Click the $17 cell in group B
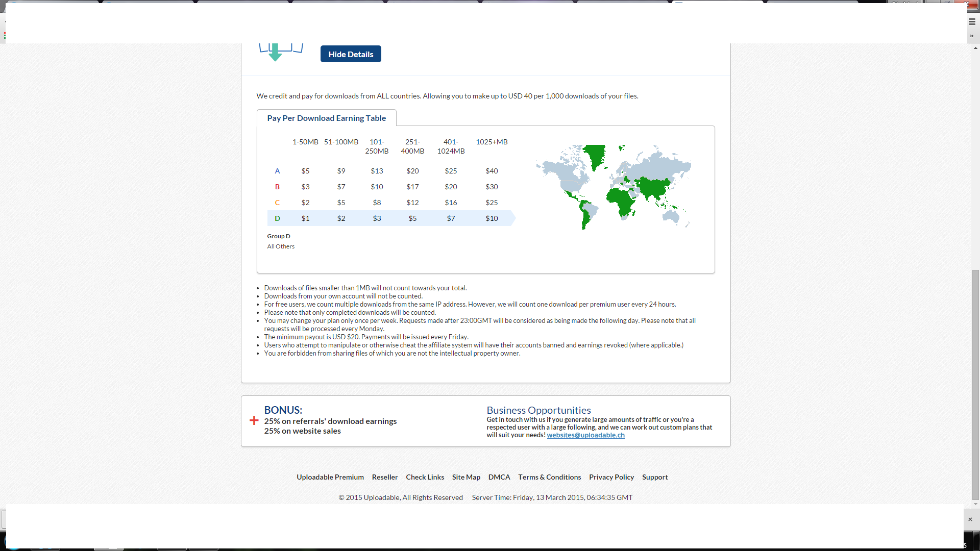This screenshot has width=980, height=551. coord(412,187)
